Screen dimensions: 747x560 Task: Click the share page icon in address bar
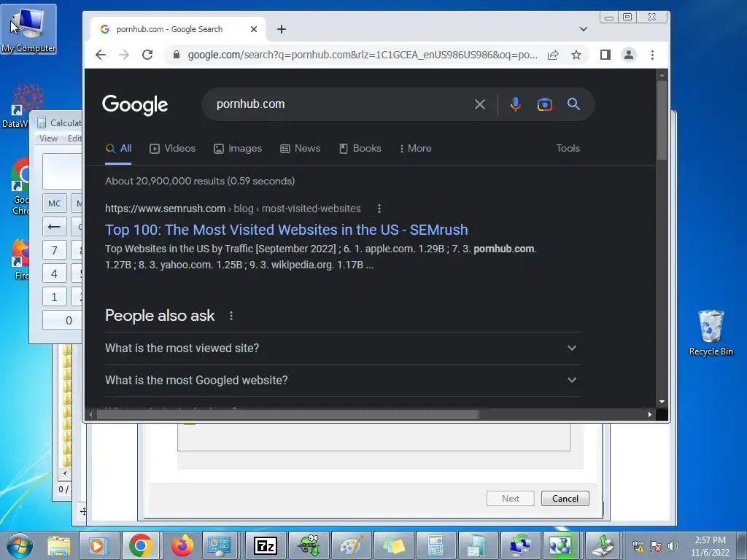tap(553, 55)
